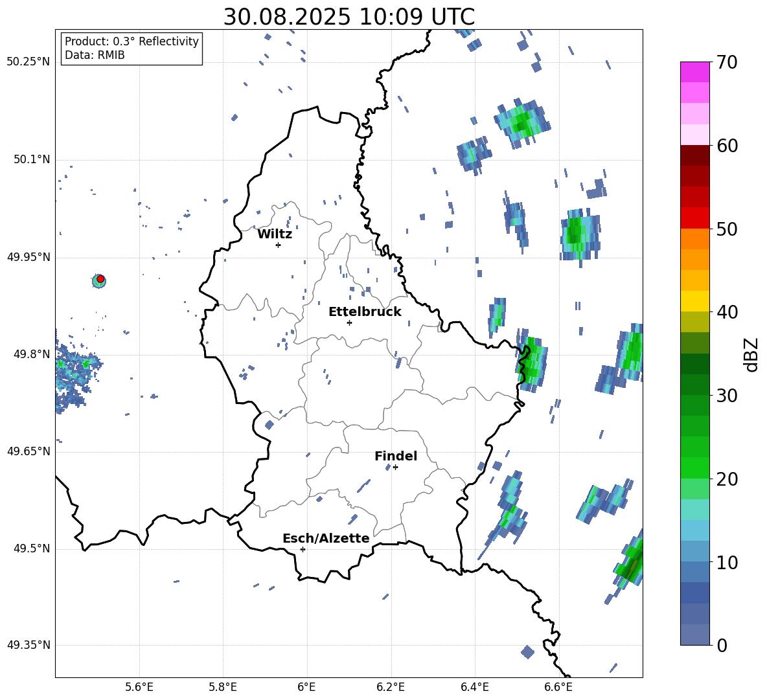Image resolution: width=767 pixels, height=700 pixels.
Task: Click the bright red colorbar segment above 50
Action: [694, 218]
